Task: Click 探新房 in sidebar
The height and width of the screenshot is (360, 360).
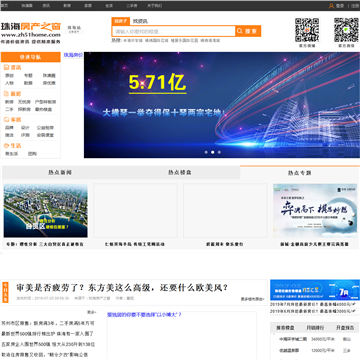Action: click(x=24, y=109)
